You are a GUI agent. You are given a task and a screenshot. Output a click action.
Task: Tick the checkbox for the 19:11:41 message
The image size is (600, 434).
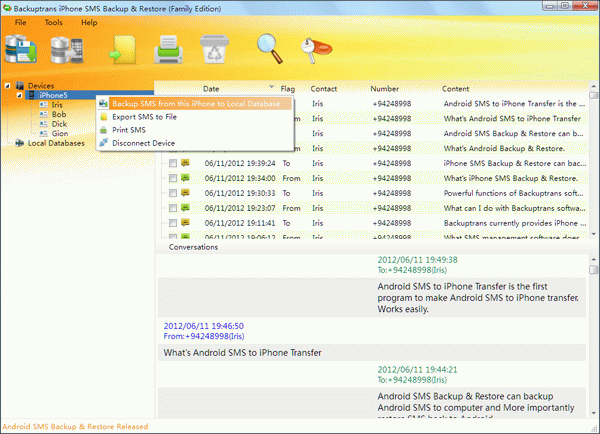coord(173,223)
